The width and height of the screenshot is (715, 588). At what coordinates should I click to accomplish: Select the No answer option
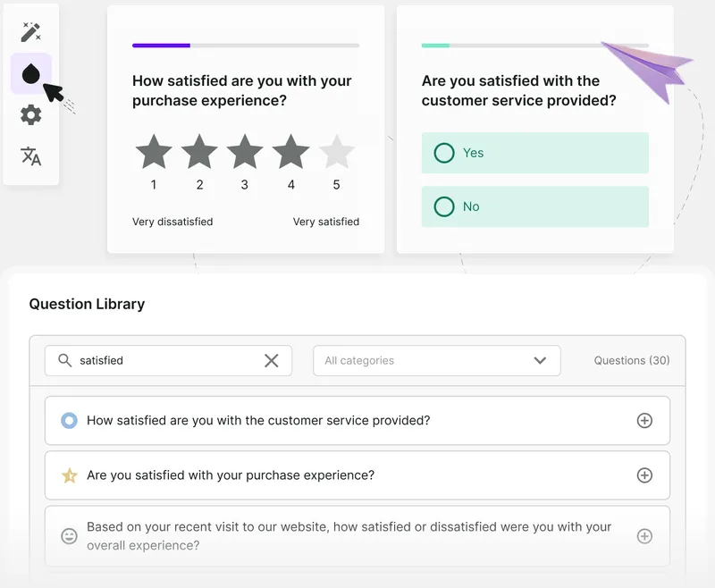534,206
